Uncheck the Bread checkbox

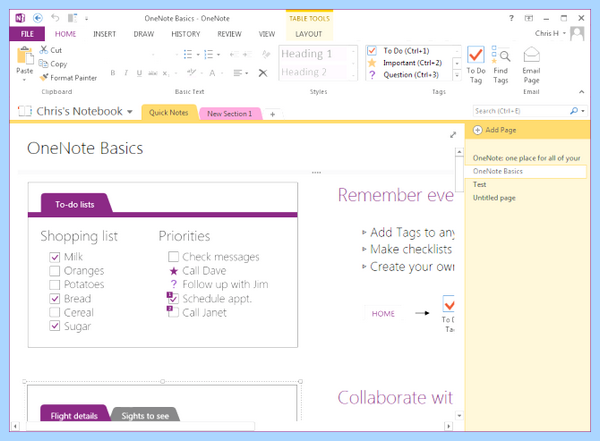tap(55, 299)
